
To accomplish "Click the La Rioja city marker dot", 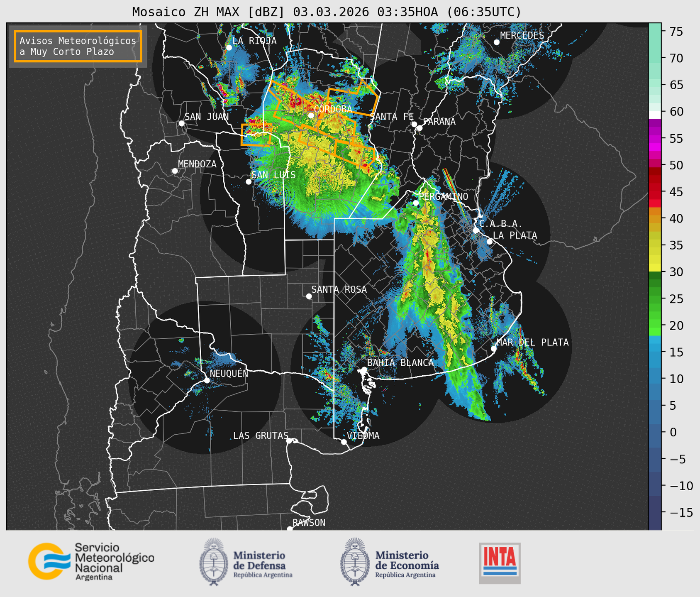I will coord(229,48).
